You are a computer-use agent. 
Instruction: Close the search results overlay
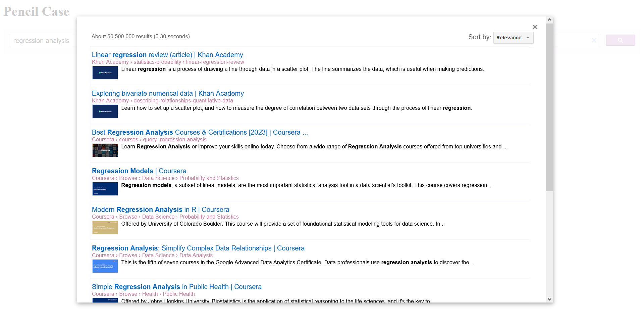pyautogui.click(x=535, y=27)
